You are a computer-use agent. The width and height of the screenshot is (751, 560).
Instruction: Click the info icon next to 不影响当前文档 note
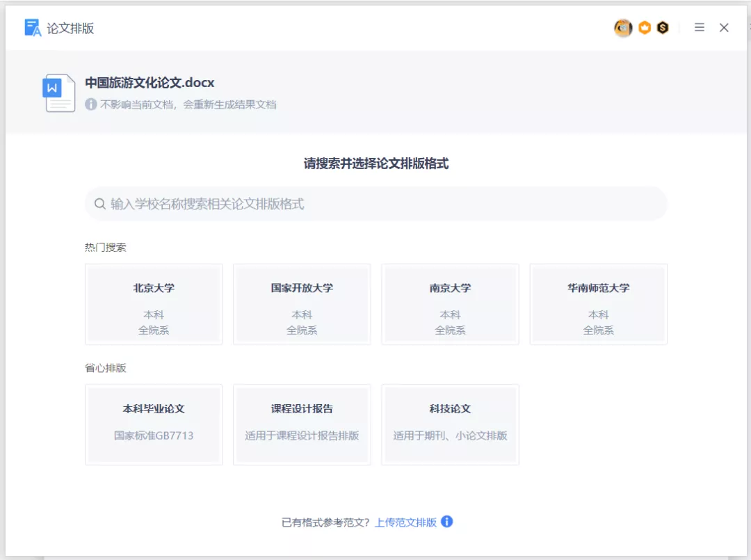click(91, 104)
